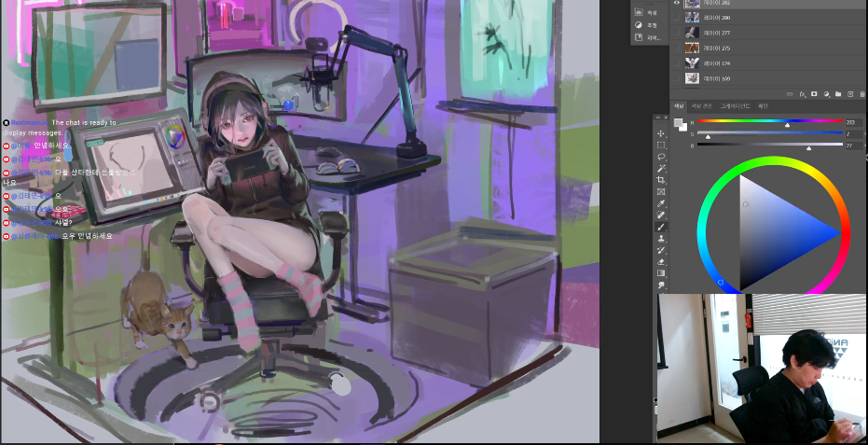Image resolution: width=868 pixels, height=445 pixels.
Task: Open the 조정 adjustments panel icon
Action: coord(639,25)
